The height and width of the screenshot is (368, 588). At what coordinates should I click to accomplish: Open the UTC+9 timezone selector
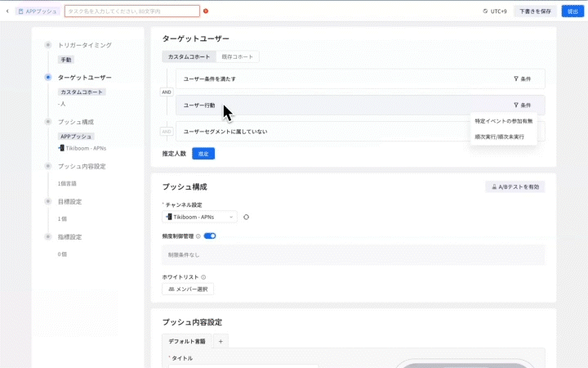[x=495, y=11]
